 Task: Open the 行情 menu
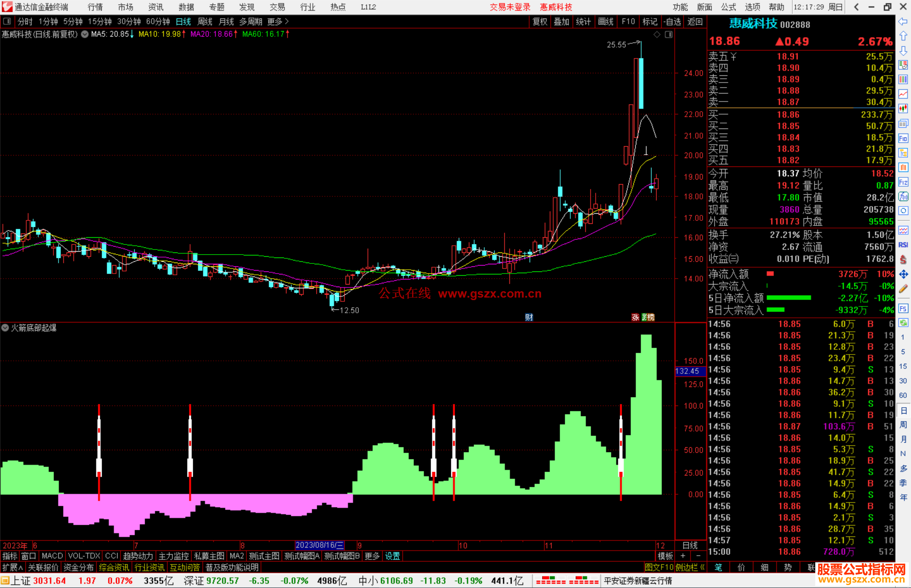tap(95, 7)
